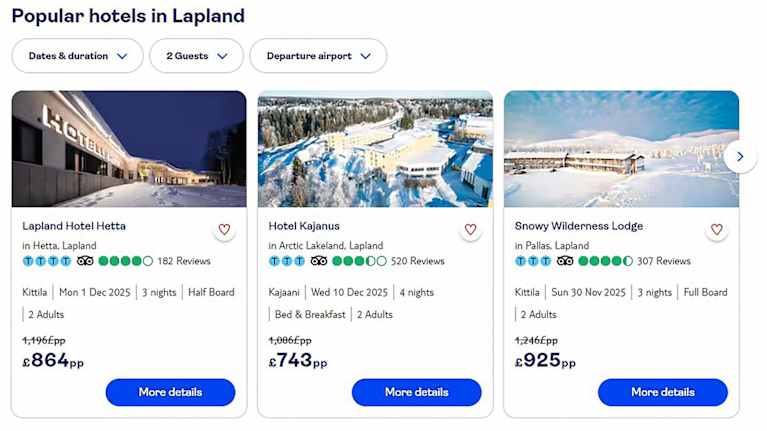The image size is (767, 431).
Task: Expand the 2 Guests selector
Action: point(196,56)
